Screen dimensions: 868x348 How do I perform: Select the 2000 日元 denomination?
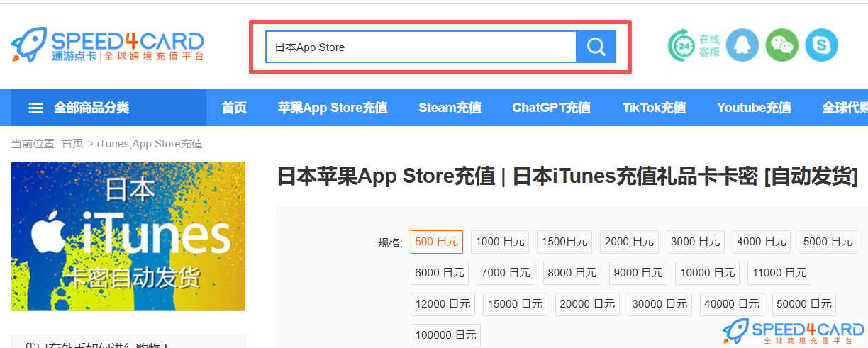[629, 242]
